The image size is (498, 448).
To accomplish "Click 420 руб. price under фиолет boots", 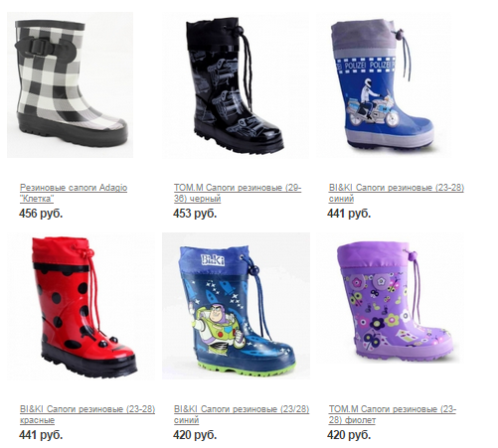I will tap(349, 435).
